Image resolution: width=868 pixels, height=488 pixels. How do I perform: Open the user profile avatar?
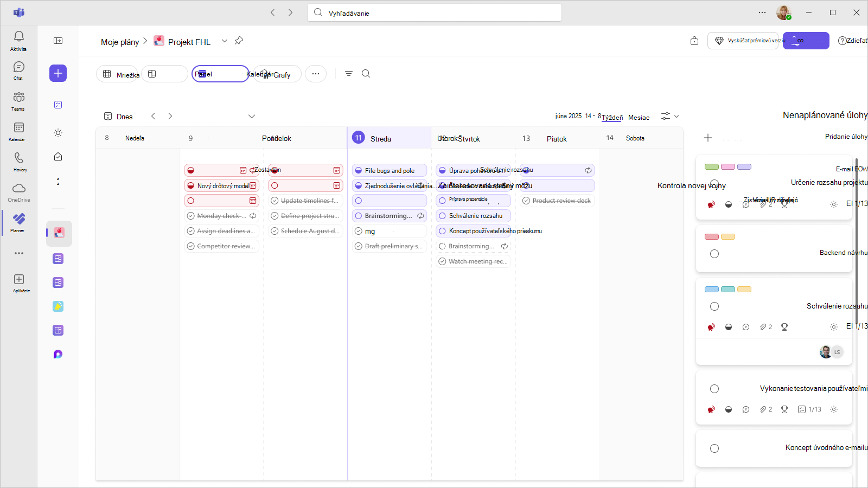(783, 12)
